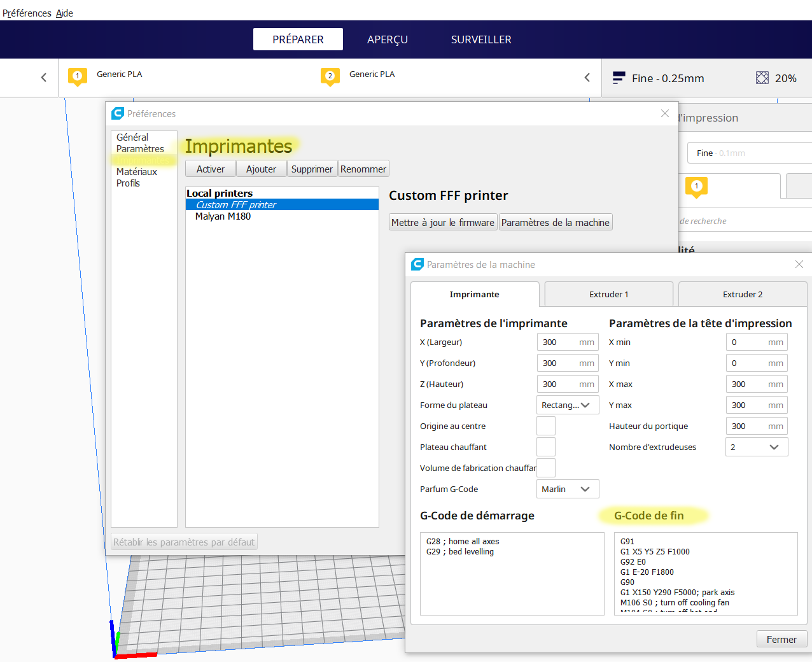
Task: Open Profils preferences page
Action: point(128,183)
